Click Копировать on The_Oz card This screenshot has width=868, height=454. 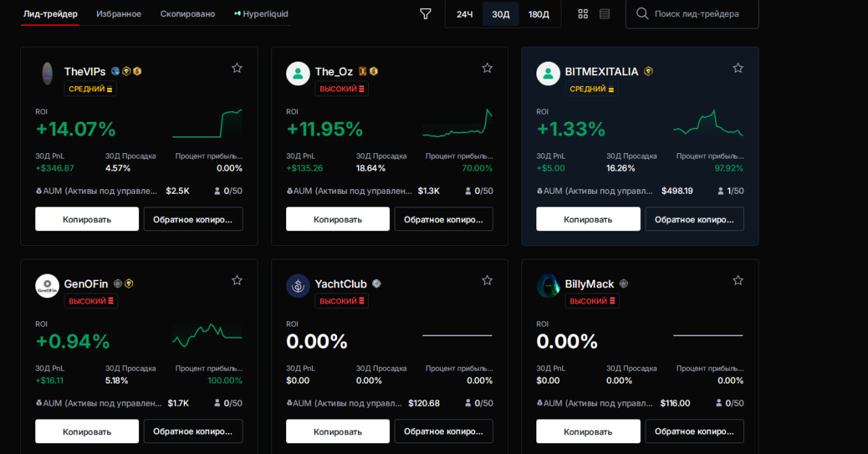(x=338, y=219)
